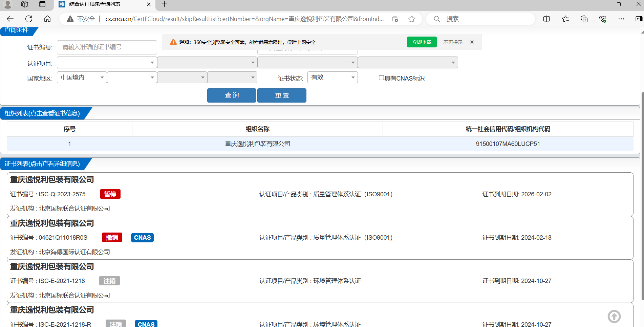This screenshot has height=327, width=644.
Task: Click the 证书编号 input field
Action: [107, 47]
